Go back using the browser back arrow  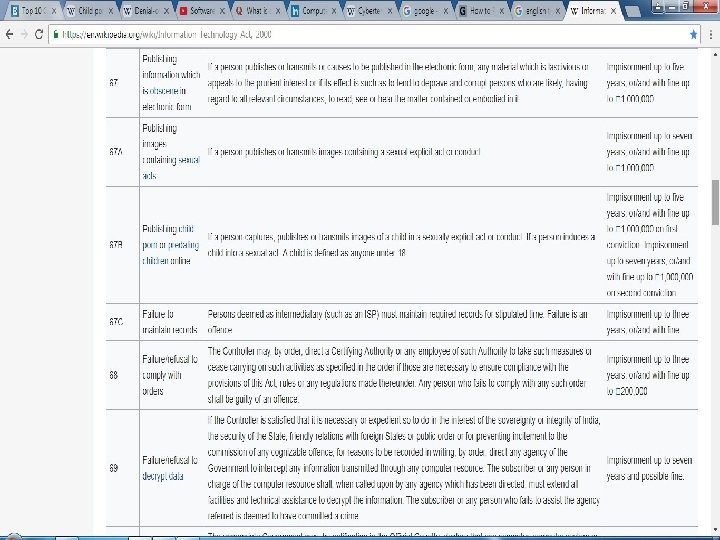click(9, 34)
